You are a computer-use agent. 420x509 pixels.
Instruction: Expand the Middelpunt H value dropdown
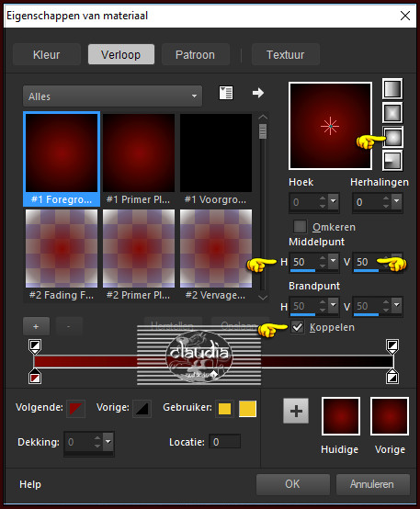coord(334,261)
